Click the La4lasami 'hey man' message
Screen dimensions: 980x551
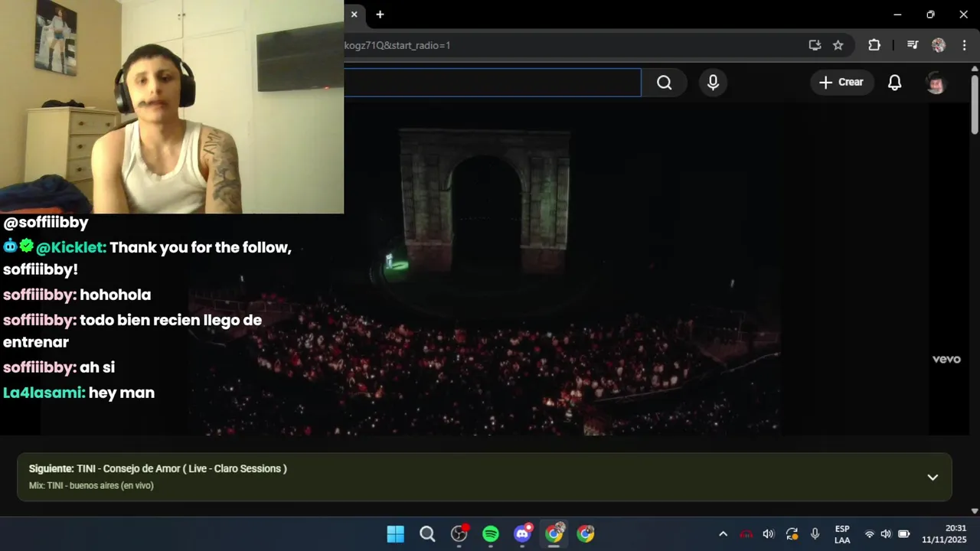click(79, 393)
